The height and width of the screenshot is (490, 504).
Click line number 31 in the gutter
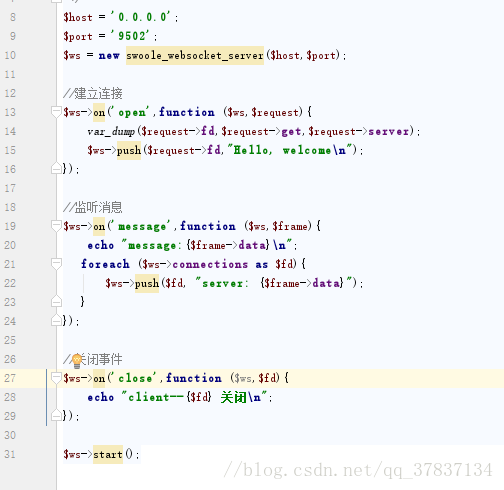[x=10, y=454]
